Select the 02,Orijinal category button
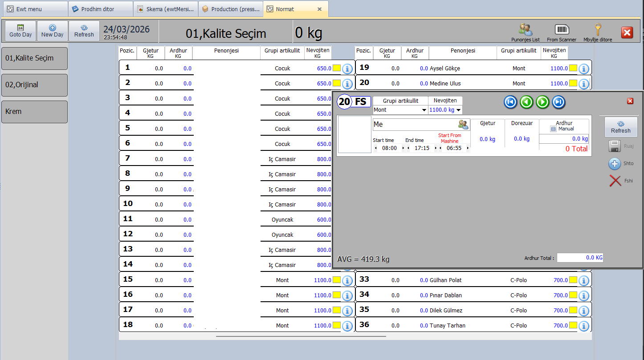The image size is (644, 360). [x=35, y=85]
